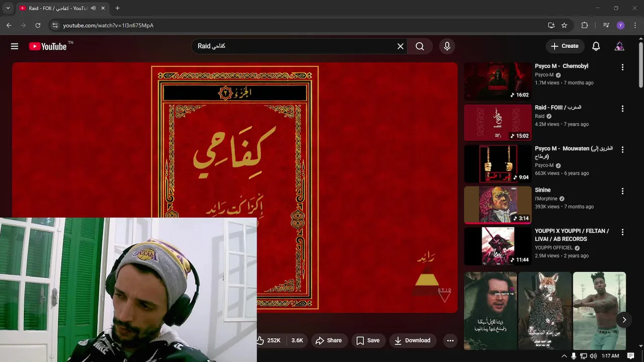The image size is (644, 362).
Task: Go to YouTube home via the logo
Action: 48,46
